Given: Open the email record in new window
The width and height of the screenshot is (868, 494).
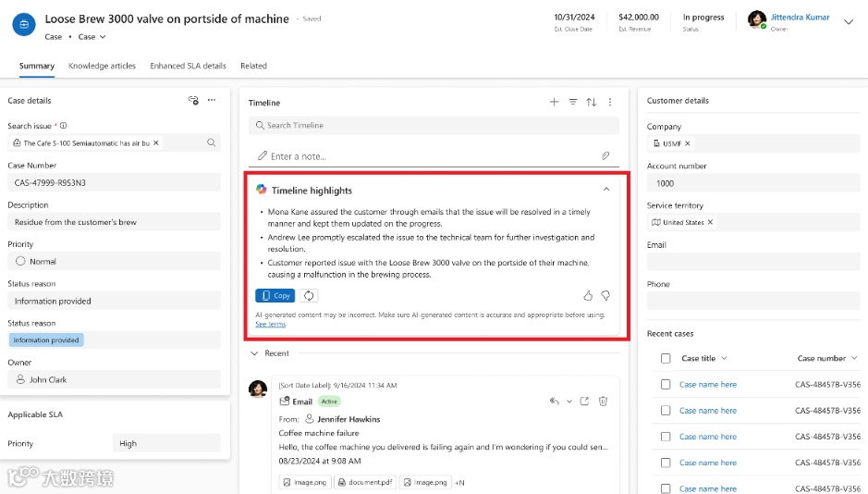Looking at the screenshot, I should click(x=584, y=401).
